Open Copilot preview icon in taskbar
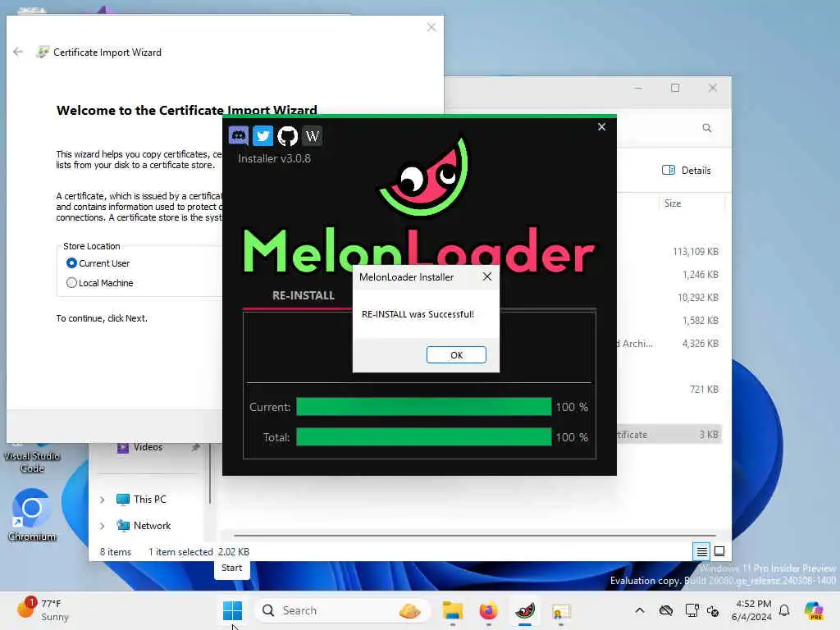840x630 pixels. click(814, 610)
